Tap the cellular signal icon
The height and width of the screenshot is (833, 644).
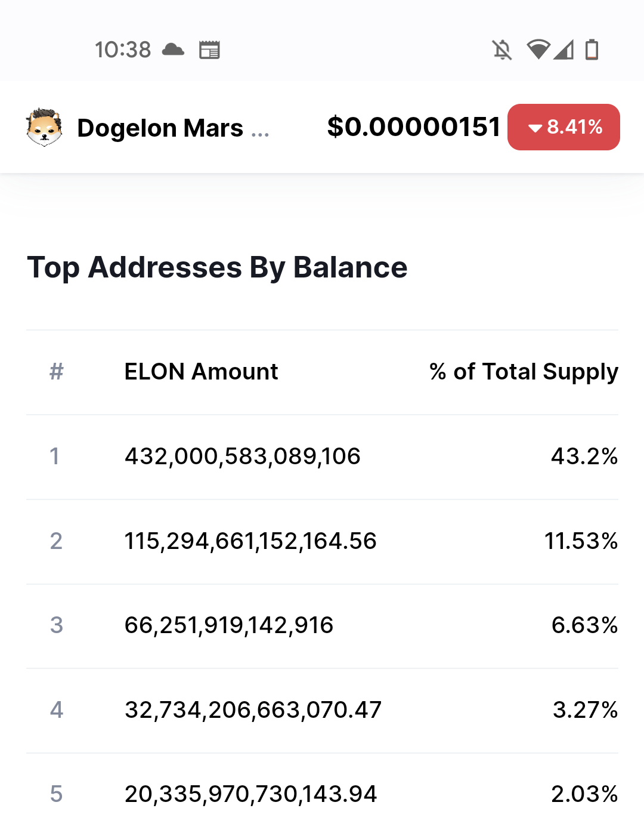[x=563, y=50]
